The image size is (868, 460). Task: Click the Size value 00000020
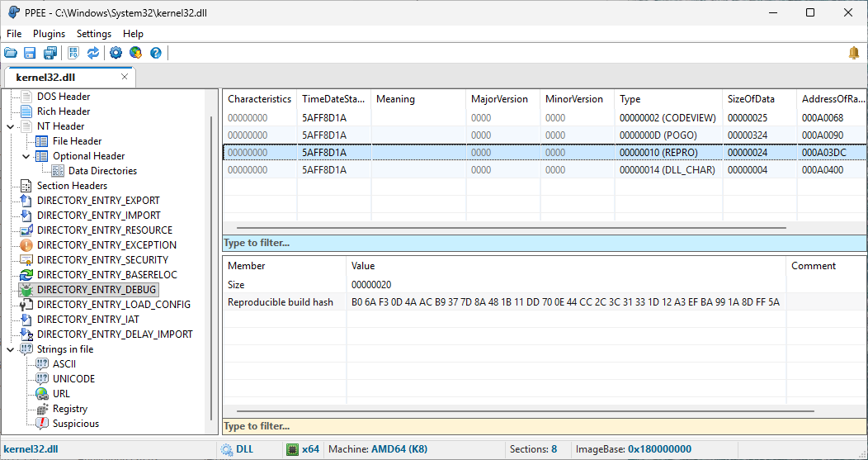pyautogui.click(x=371, y=285)
